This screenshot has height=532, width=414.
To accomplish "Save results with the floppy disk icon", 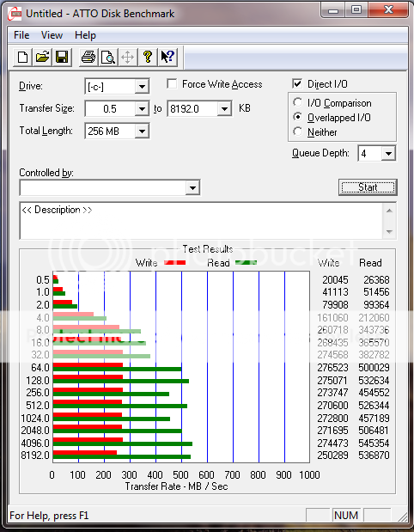I will (x=62, y=57).
